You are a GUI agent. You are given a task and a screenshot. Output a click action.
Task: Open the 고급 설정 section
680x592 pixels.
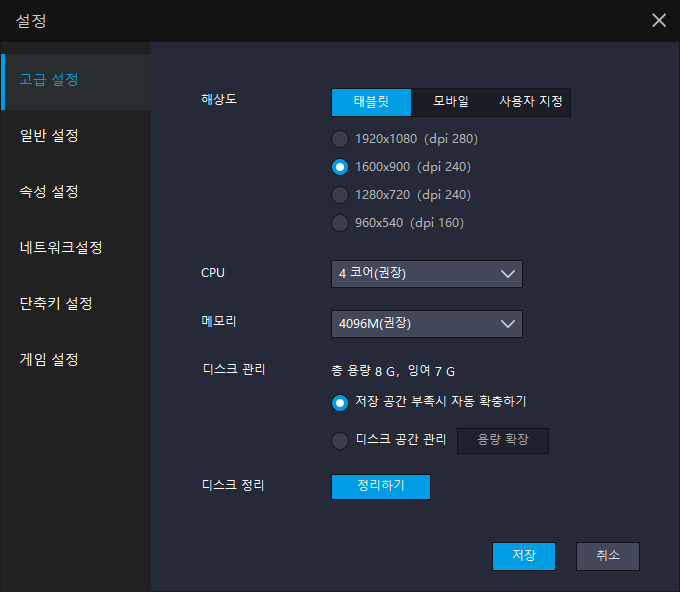tap(75, 82)
